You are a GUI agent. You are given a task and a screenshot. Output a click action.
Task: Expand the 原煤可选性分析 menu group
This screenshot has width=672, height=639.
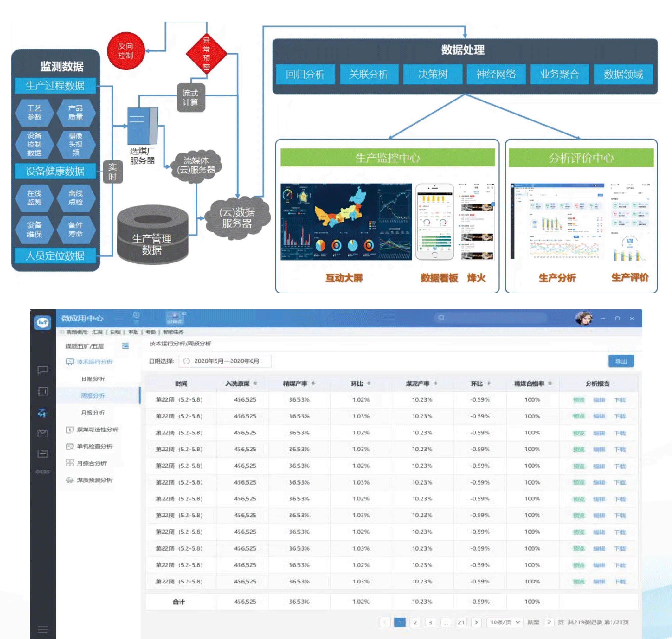97,429
